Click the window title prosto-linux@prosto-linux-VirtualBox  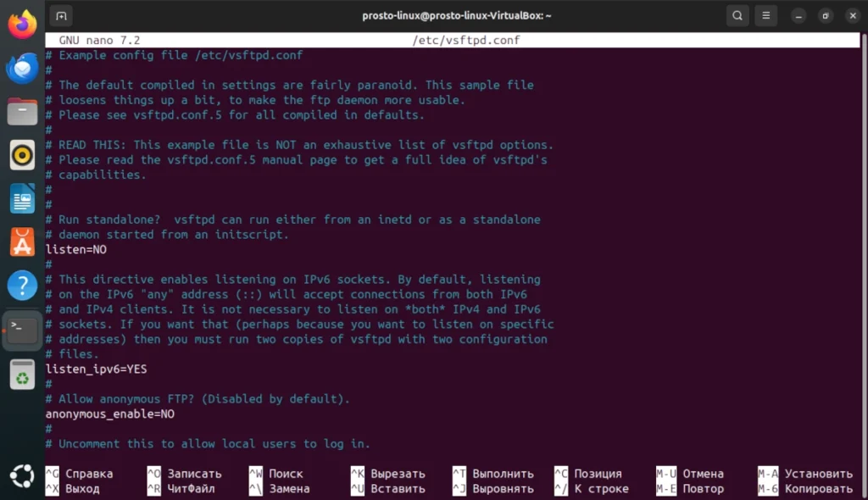pyautogui.click(x=457, y=15)
